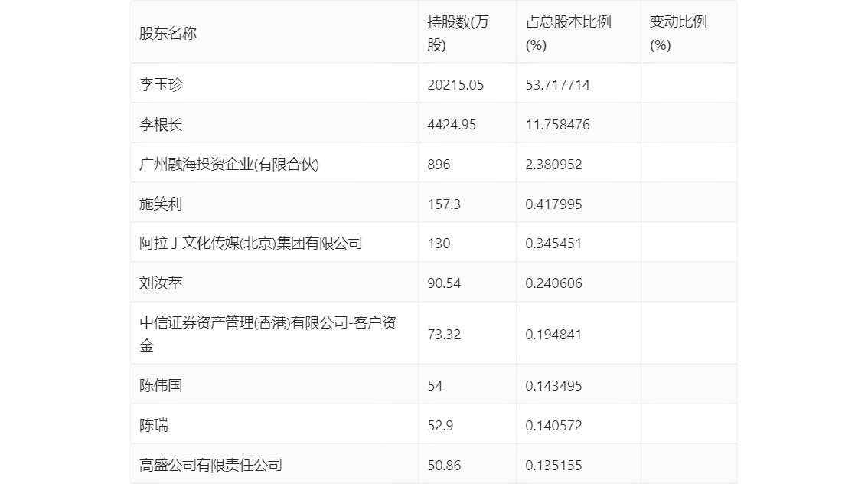
Task: Select 高盛公司有限责任公司 name
Action: click(x=211, y=465)
